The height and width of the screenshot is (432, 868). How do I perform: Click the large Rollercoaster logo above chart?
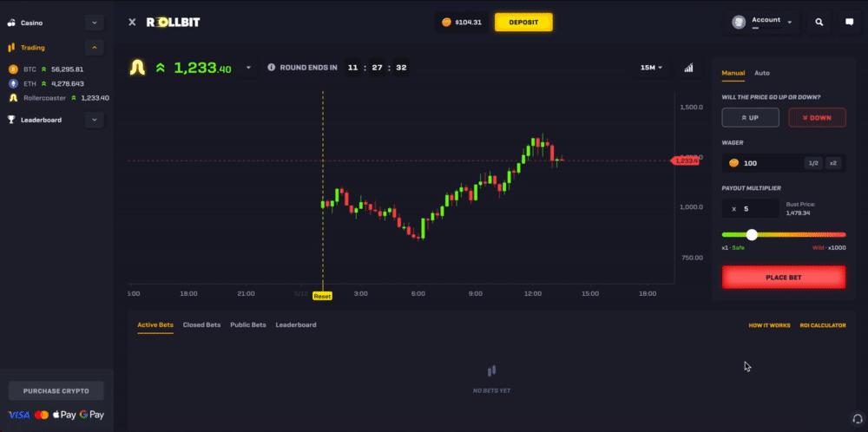pos(137,68)
